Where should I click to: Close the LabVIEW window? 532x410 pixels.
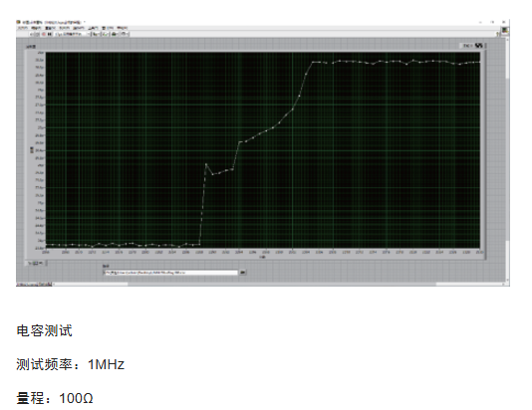click(504, 22)
